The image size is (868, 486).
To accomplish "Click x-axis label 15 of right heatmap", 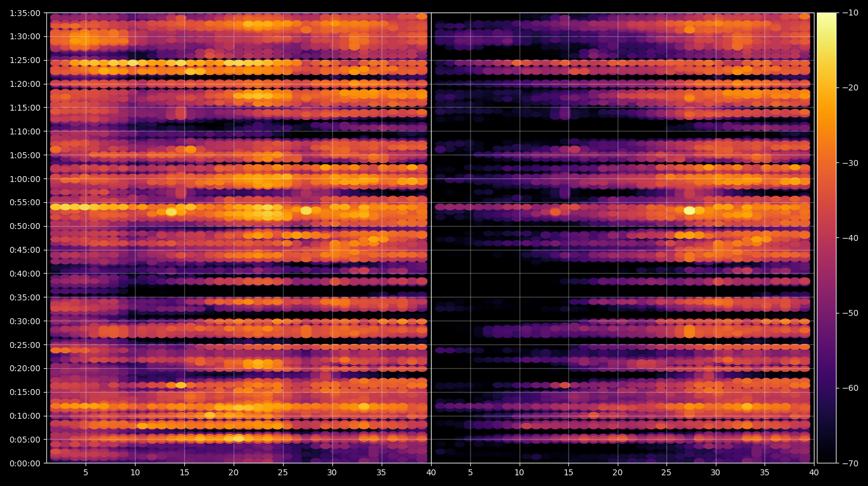I will coord(568,473).
